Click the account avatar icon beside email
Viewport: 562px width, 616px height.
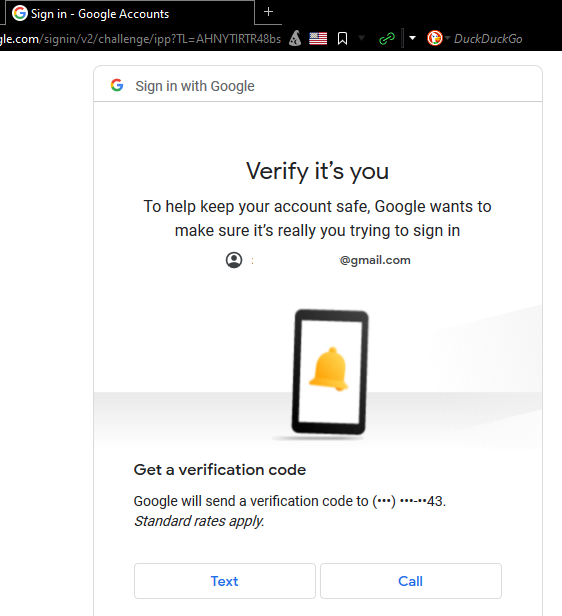pos(234,260)
